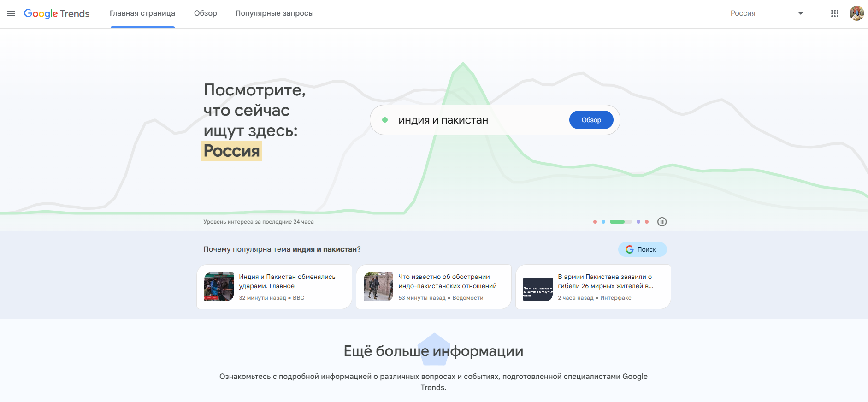
Task: Open BBC article Индия и Пакистан обменялись ударами
Action: click(274, 287)
